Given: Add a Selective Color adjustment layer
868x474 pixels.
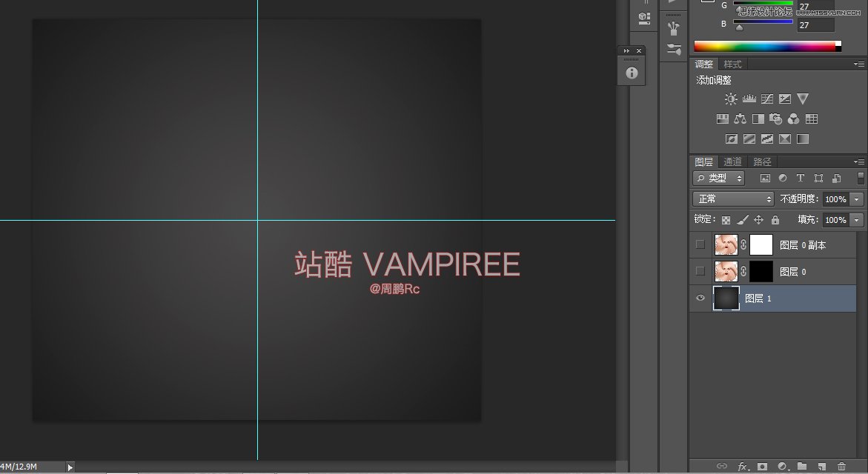Looking at the screenshot, I should click(785, 138).
